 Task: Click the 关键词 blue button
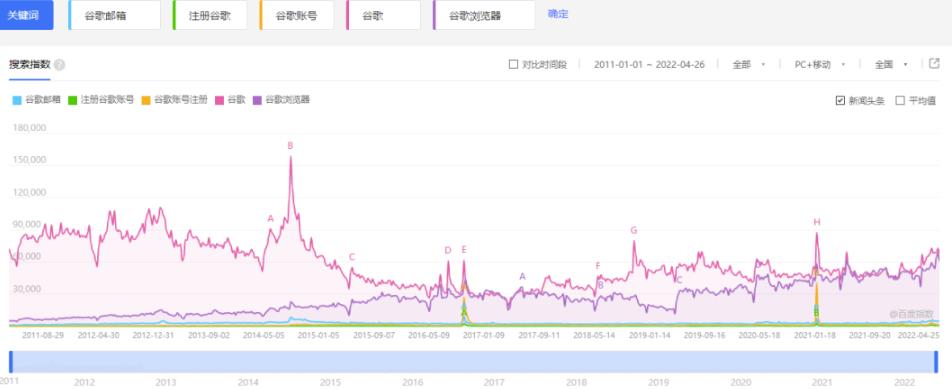click(27, 15)
